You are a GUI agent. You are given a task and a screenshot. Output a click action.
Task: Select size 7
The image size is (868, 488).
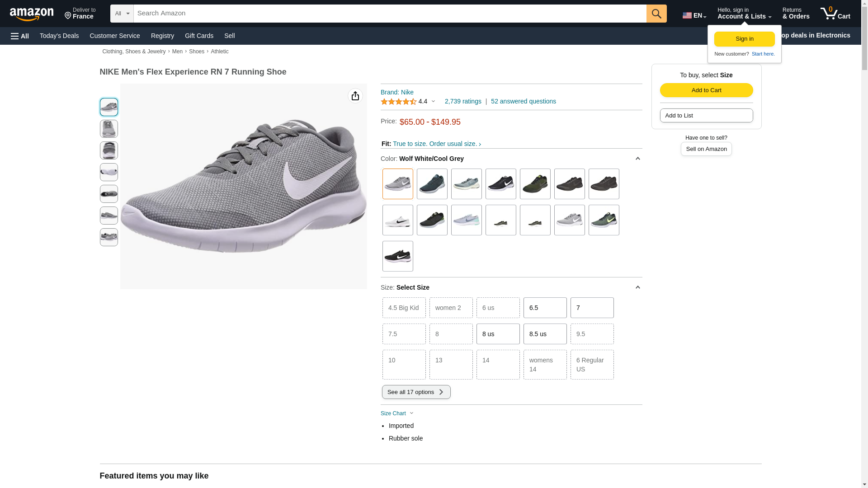(x=592, y=308)
